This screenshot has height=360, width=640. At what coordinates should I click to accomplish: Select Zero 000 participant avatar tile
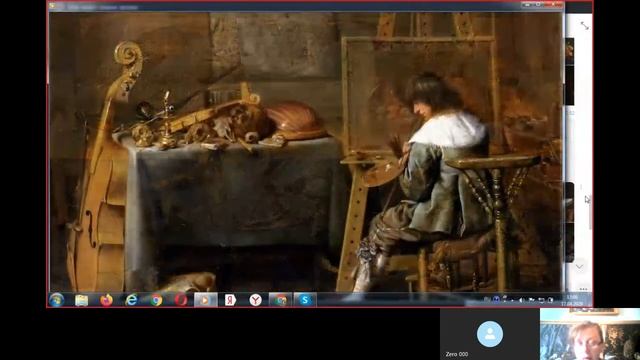[x=490, y=334]
